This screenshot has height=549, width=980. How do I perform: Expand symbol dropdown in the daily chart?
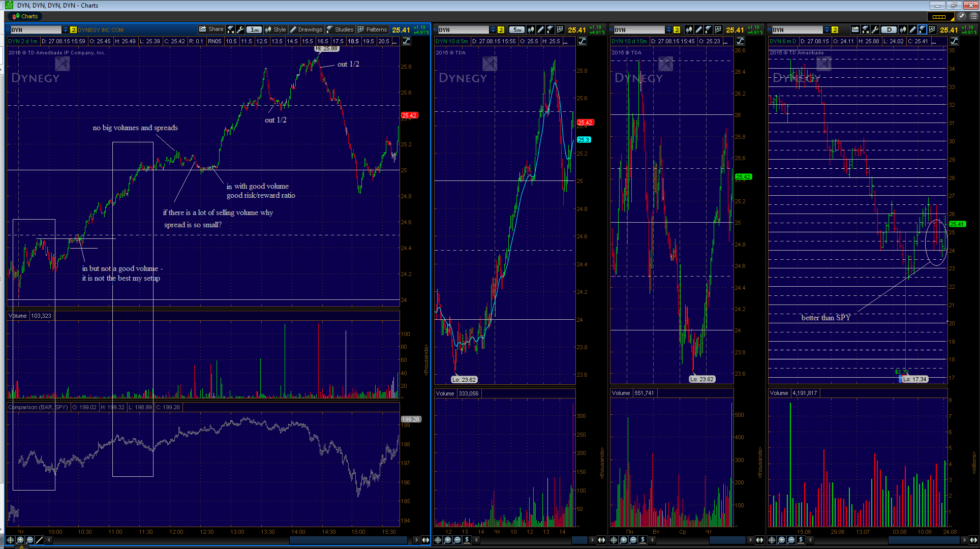[827, 30]
